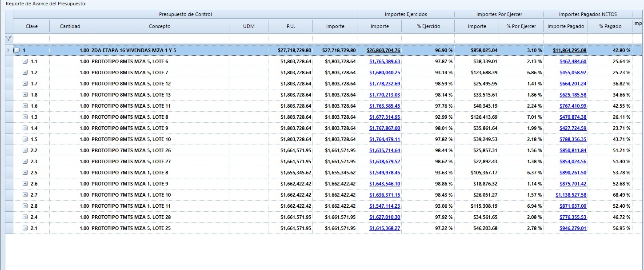Expand row 1.7 LOTE 12 tree node
The image size is (644, 270).
[25, 84]
